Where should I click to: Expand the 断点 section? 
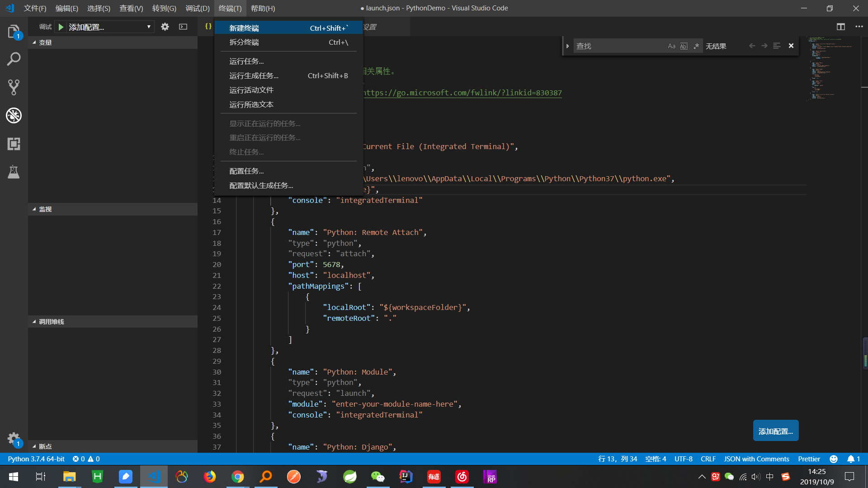click(x=113, y=446)
